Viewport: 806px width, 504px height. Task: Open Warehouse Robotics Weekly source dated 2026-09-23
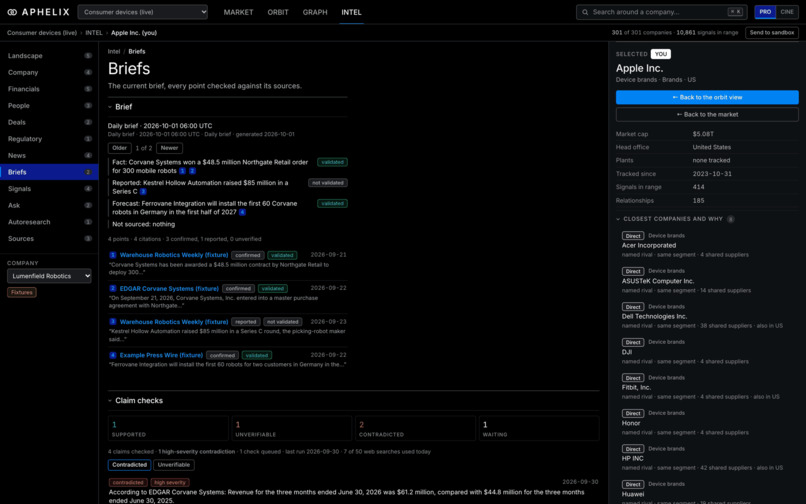[x=174, y=322]
